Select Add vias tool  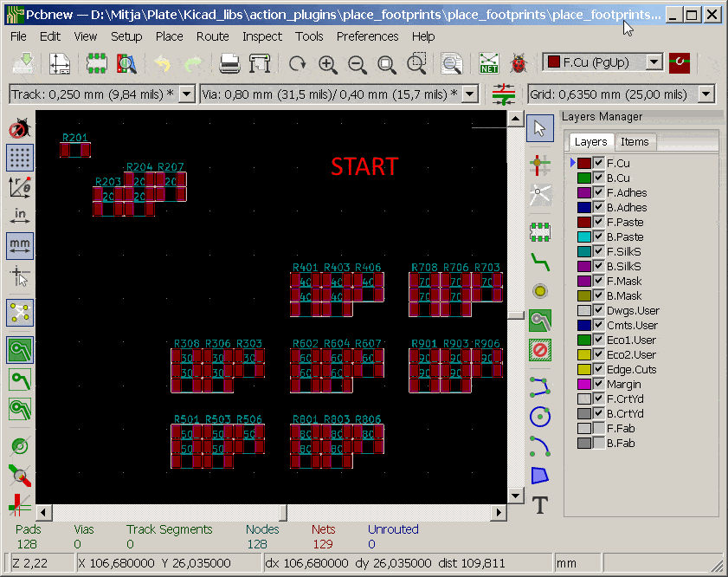540,291
